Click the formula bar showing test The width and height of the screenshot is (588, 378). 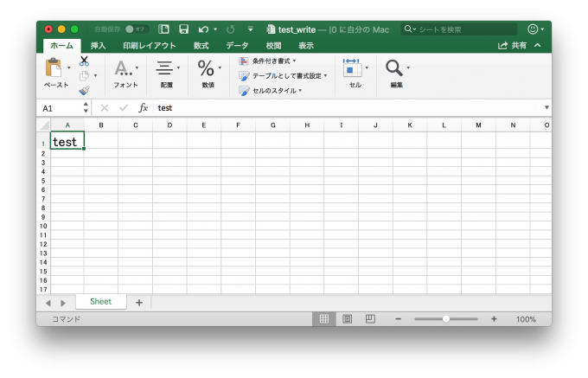click(x=348, y=108)
